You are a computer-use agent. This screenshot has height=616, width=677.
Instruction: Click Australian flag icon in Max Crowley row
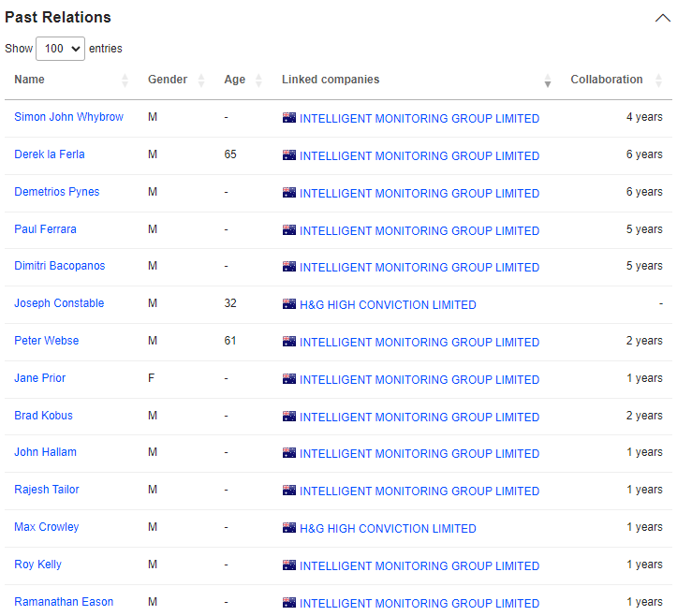point(289,527)
